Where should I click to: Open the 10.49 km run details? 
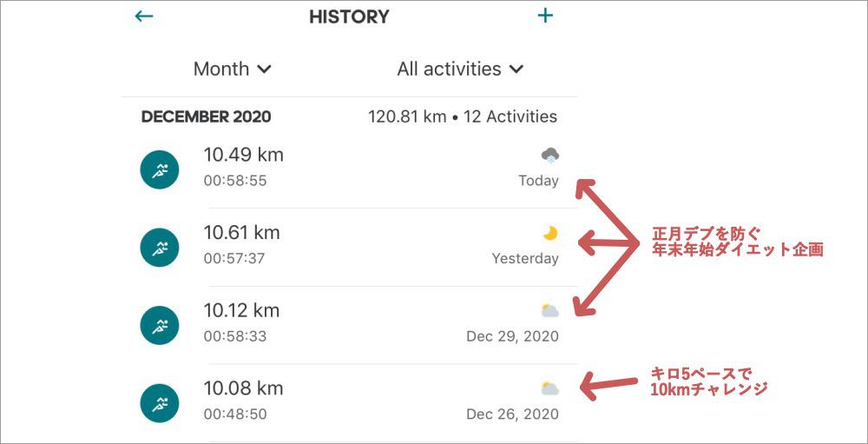pos(350,169)
